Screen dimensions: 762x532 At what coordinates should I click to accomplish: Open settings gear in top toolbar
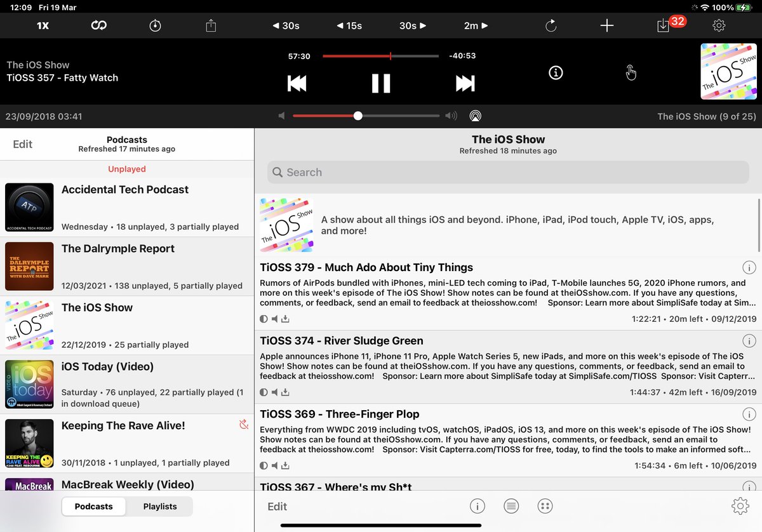pyautogui.click(x=719, y=25)
